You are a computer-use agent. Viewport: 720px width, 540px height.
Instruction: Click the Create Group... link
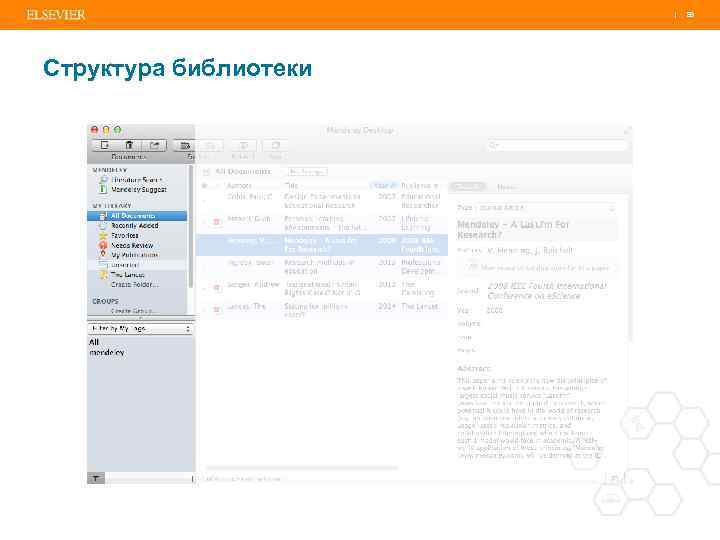[134, 311]
